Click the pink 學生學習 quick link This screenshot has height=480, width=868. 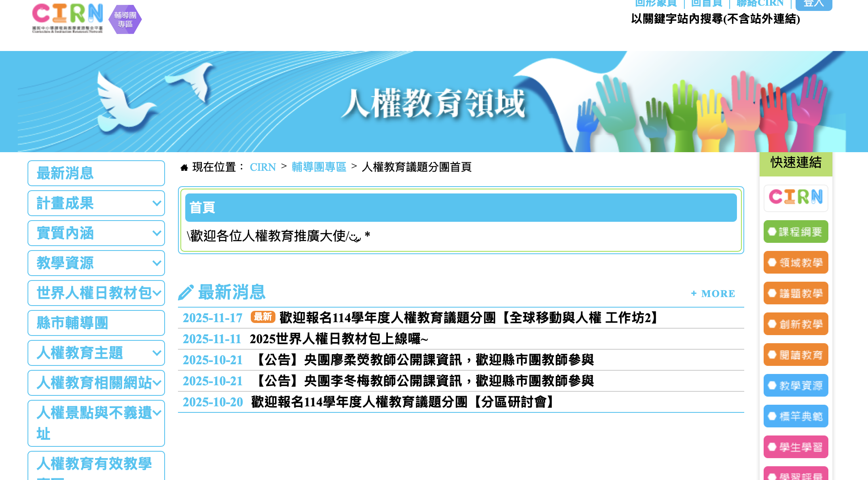pyautogui.click(x=796, y=447)
